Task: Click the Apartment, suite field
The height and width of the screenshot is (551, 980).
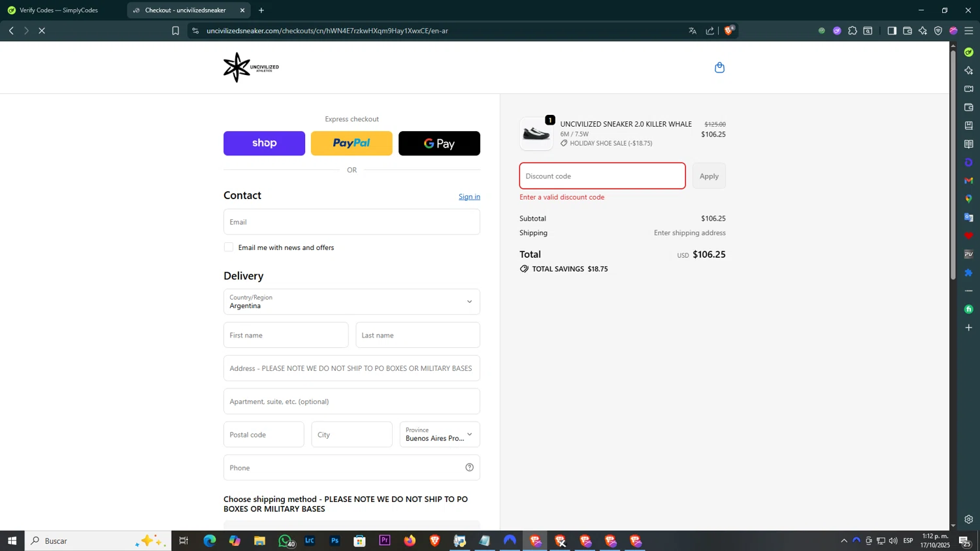Action: (351, 401)
